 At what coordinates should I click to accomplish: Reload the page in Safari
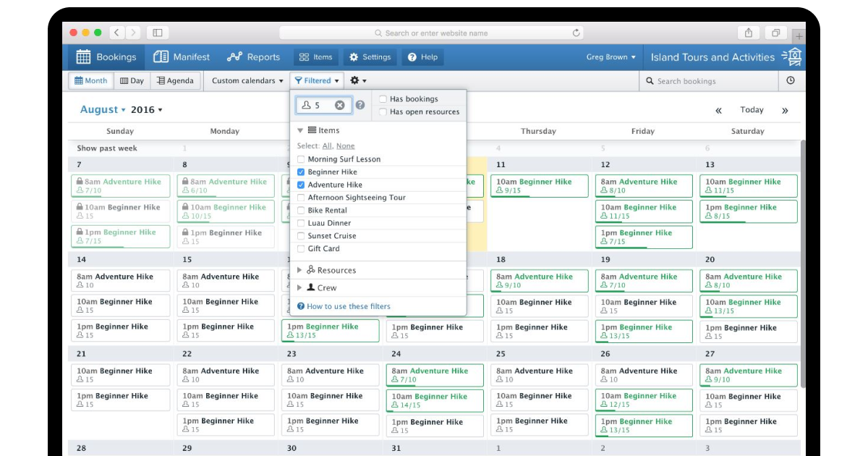pos(576,33)
